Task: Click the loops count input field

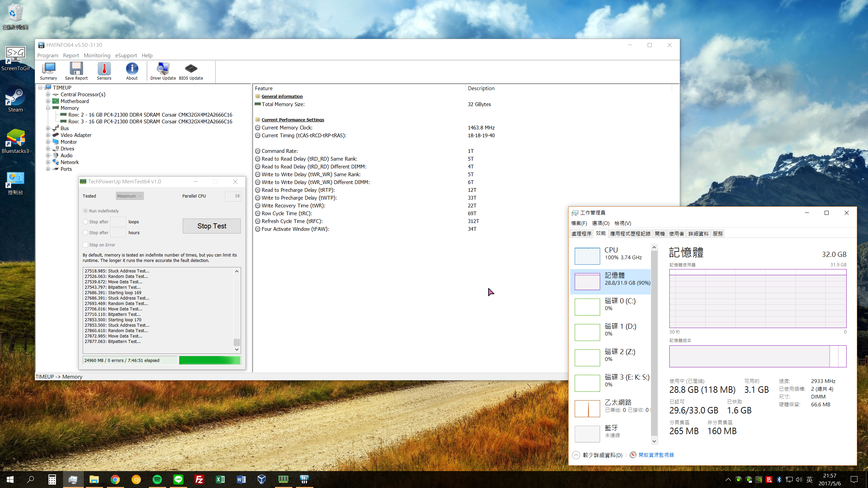Action: [118, 222]
